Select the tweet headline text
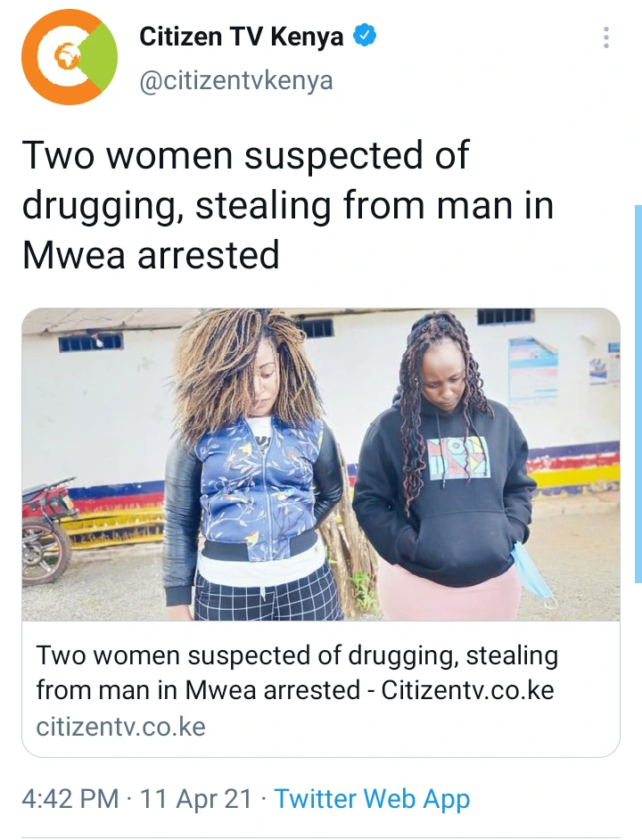Screen dimensions: 642x840 click(x=288, y=204)
